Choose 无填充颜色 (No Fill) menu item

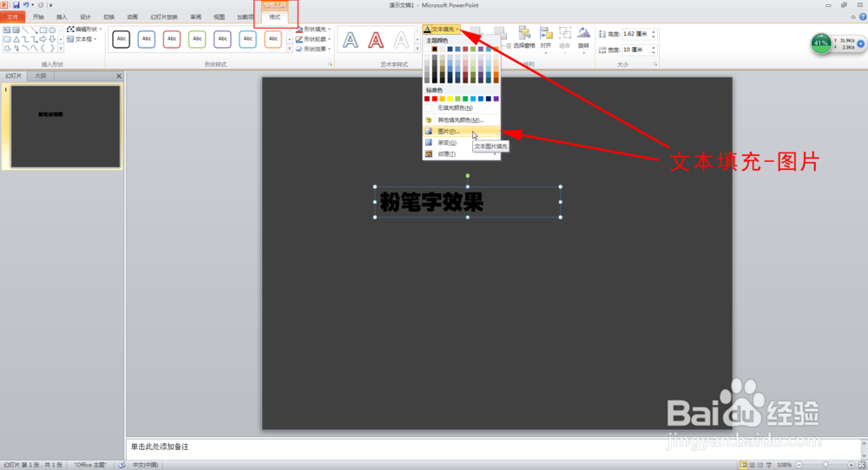(x=462, y=108)
